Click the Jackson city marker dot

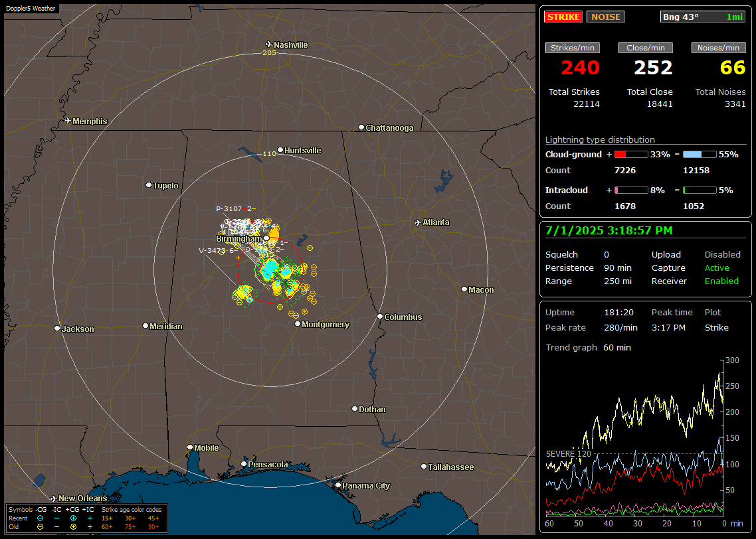click(57, 328)
